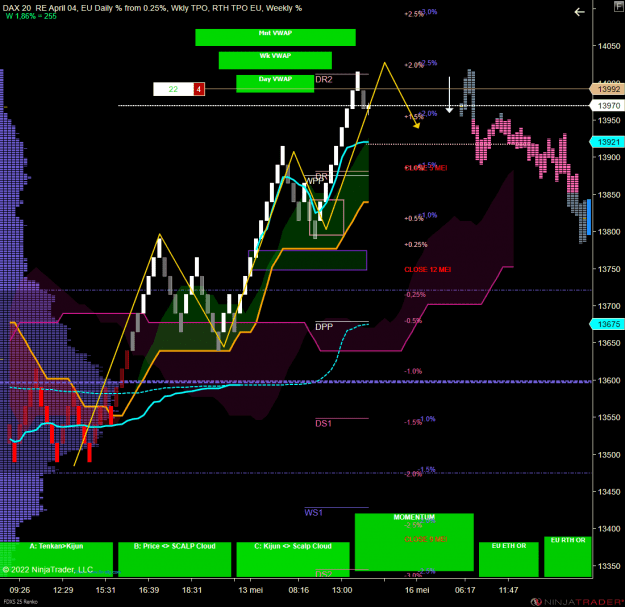
Task: Click the left arrow icon at chart top
Action: (579, 12)
